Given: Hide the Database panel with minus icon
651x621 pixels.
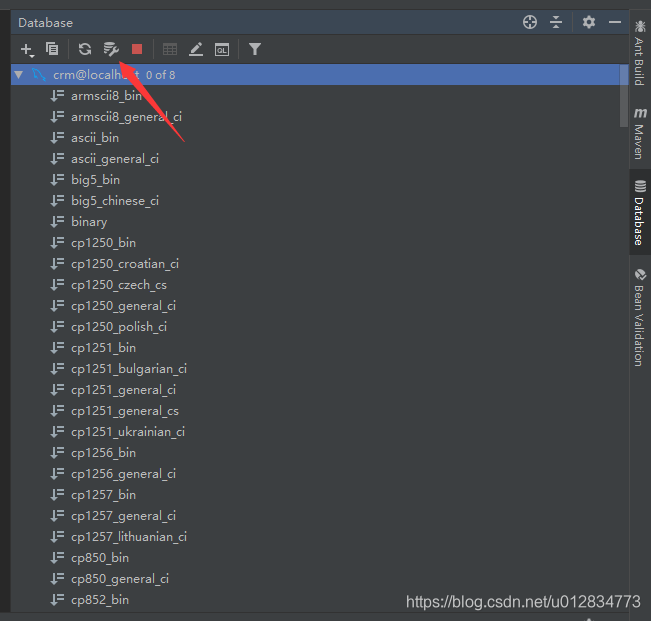Looking at the screenshot, I should tap(615, 22).
